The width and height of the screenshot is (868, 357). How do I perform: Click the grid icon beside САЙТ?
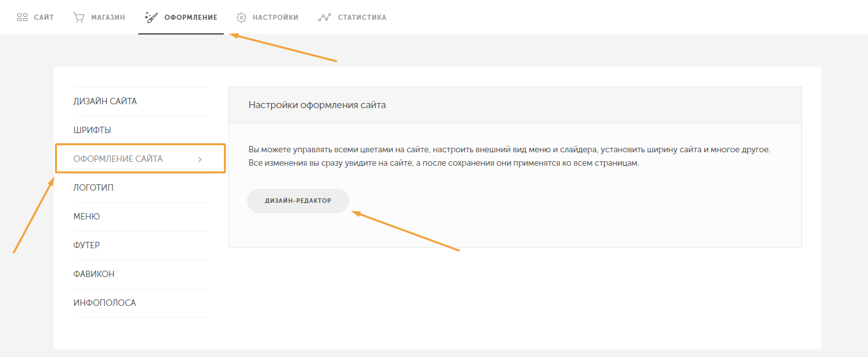[22, 17]
